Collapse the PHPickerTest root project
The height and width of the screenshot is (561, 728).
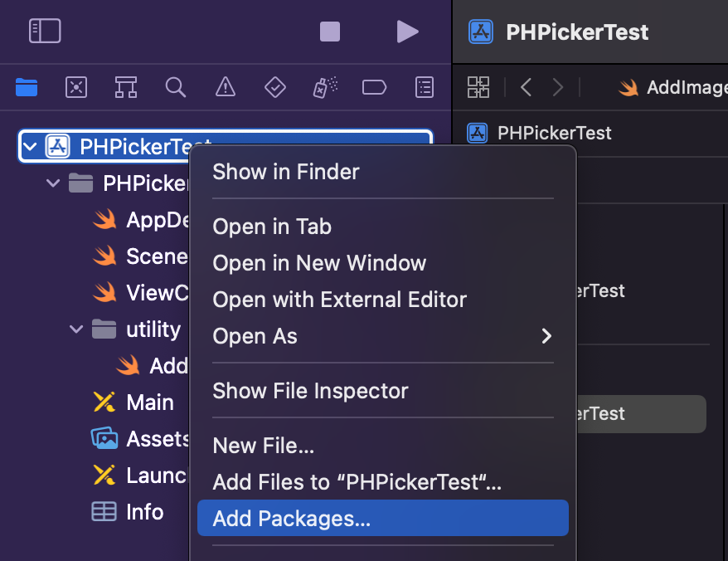(30, 147)
